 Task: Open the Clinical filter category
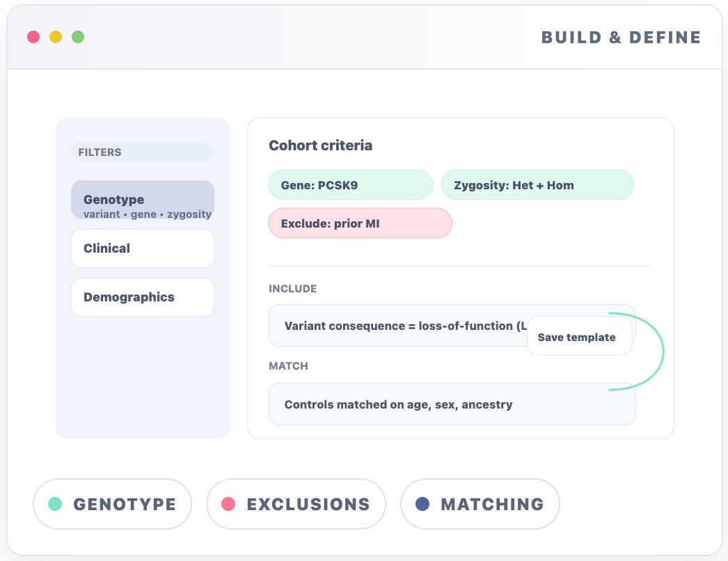point(142,248)
